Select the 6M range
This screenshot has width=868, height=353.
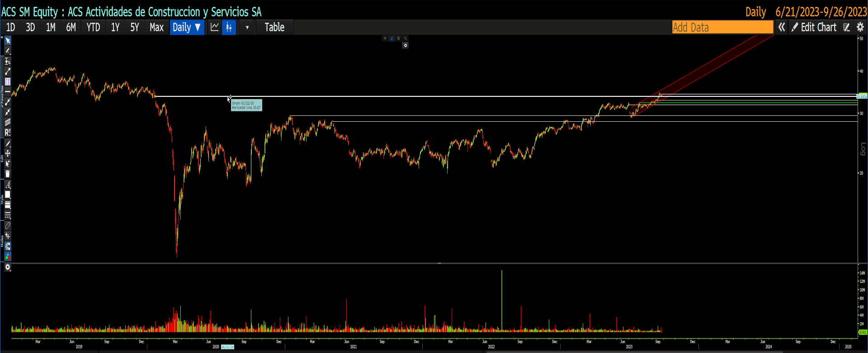click(71, 27)
